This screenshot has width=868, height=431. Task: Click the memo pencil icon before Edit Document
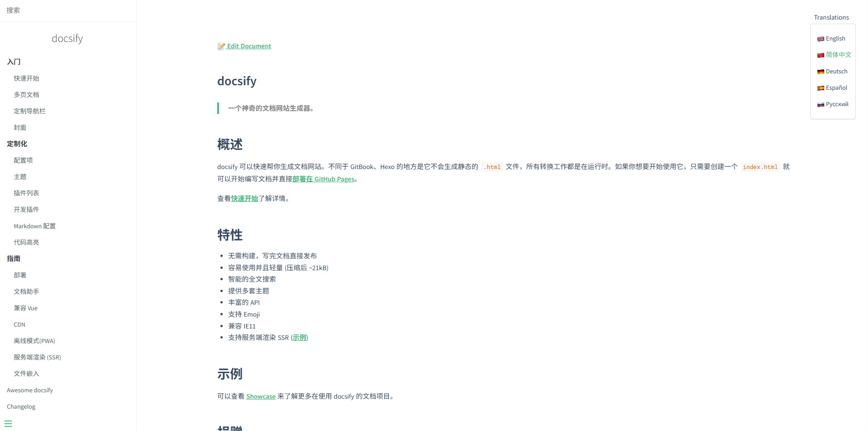coord(221,46)
